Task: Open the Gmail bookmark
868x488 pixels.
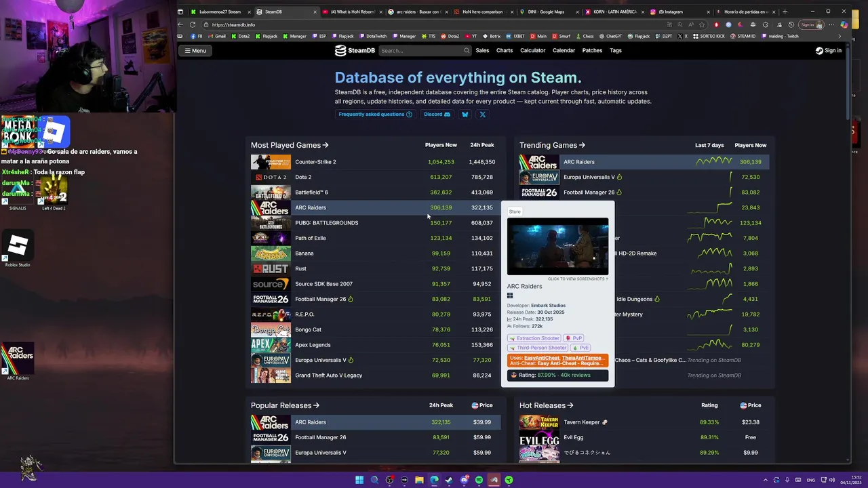Action: click(x=217, y=36)
